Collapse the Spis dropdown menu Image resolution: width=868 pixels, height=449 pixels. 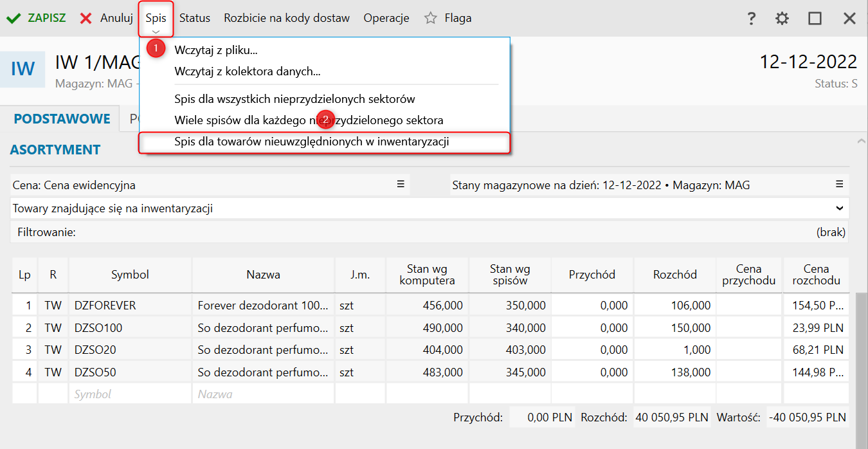[x=156, y=18]
